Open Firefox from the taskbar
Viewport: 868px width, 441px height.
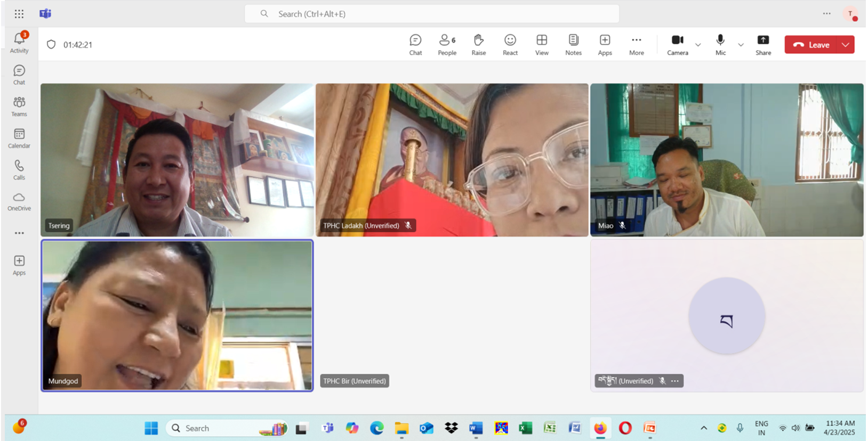pyautogui.click(x=600, y=428)
